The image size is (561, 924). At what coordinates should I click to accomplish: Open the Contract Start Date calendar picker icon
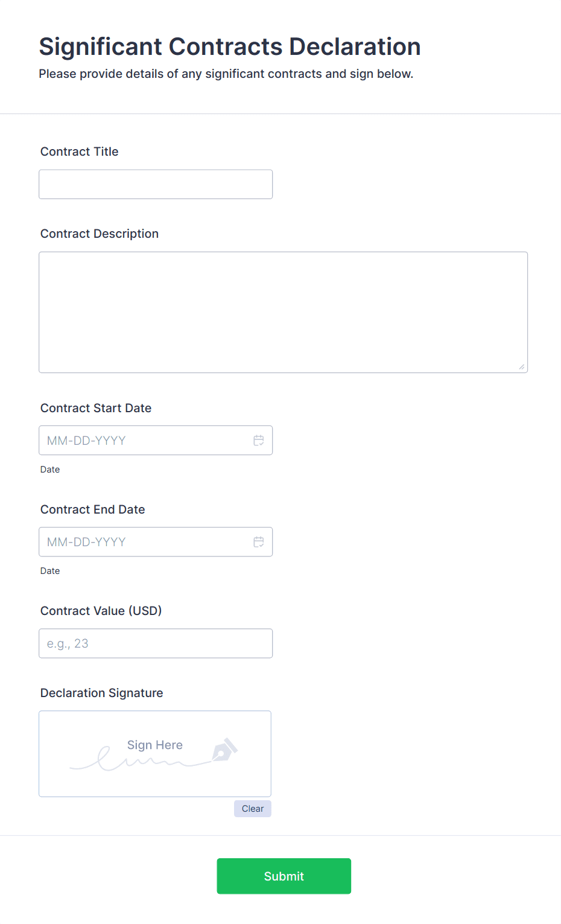(x=259, y=440)
